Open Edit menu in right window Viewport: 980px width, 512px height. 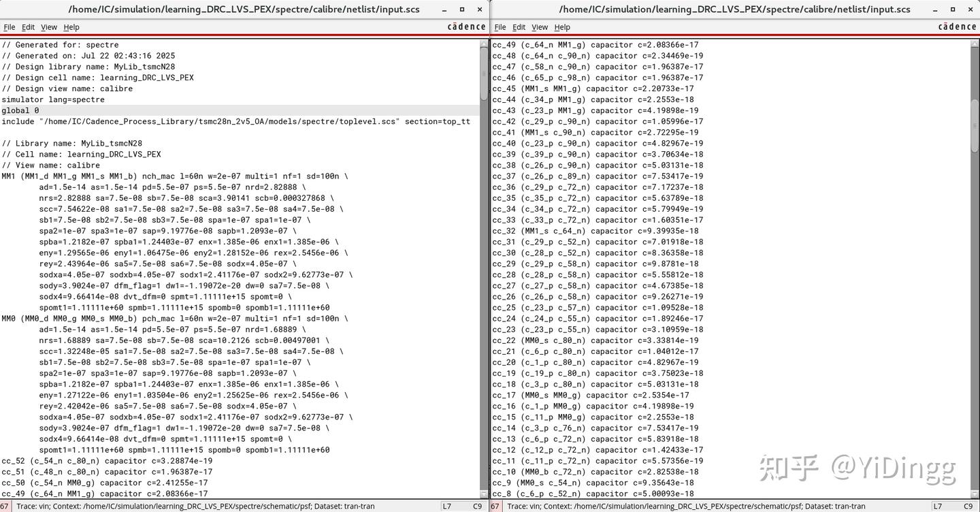click(519, 27)
